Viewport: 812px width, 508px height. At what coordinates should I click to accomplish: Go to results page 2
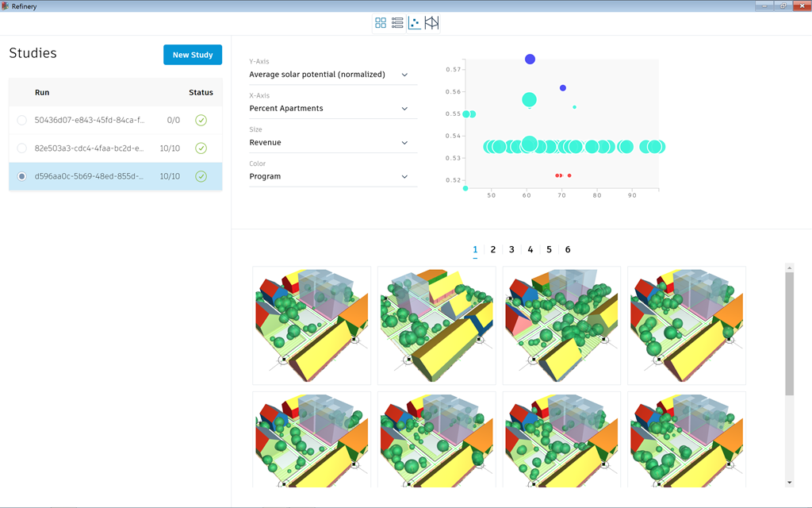click(x=493, y=250)
